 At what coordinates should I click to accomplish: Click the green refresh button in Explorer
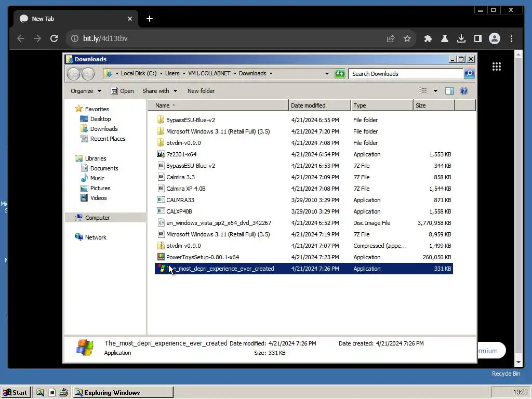pyautogui.click(x=340, y=74)
